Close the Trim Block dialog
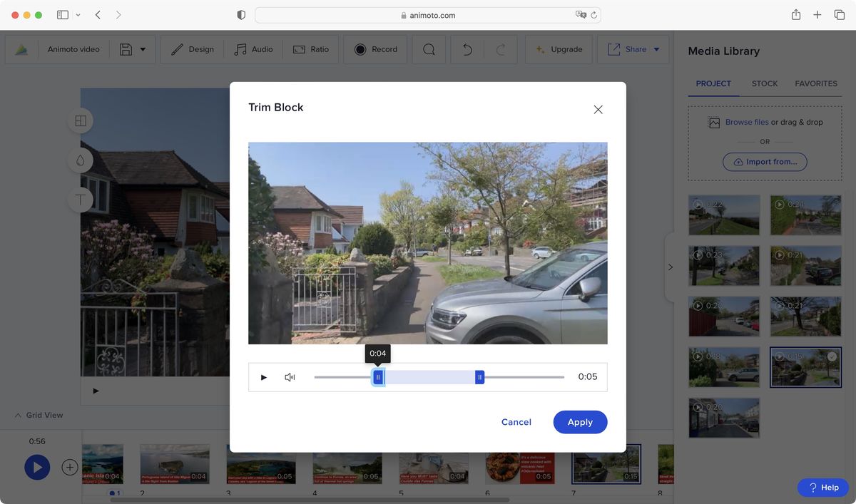Screen dimensions: 856x504 pos(598,110)
